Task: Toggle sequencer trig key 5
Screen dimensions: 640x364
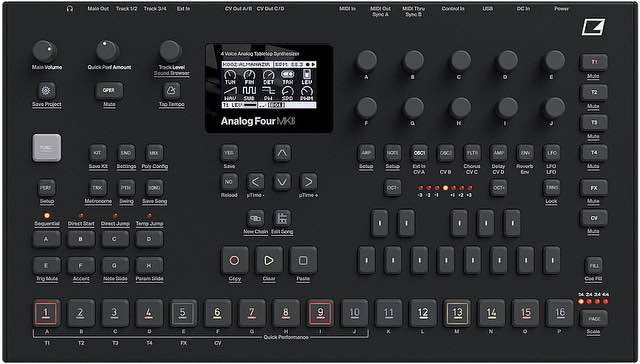Action: click(183, 313)
